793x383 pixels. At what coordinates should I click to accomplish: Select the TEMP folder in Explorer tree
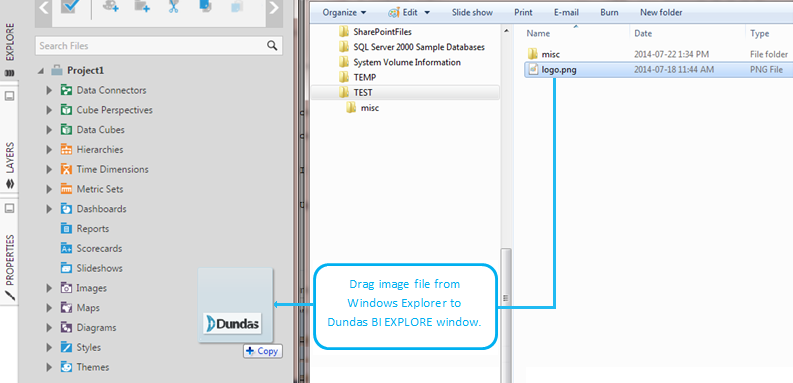[358, 77]
